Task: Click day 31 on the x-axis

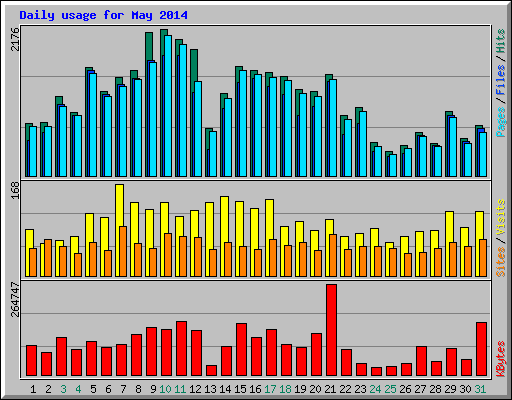Action: pyautogui.click(x=480, y=389)
